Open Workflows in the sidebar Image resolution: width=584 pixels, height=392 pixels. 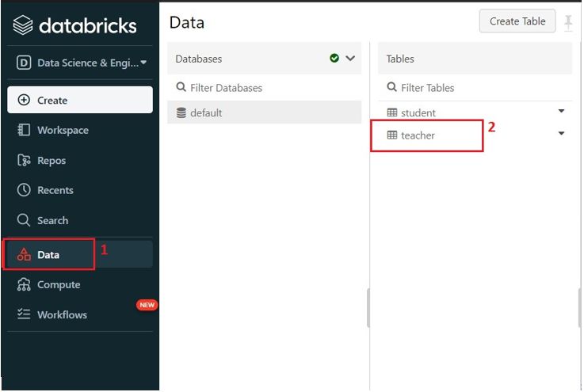[x=80, y=314]
